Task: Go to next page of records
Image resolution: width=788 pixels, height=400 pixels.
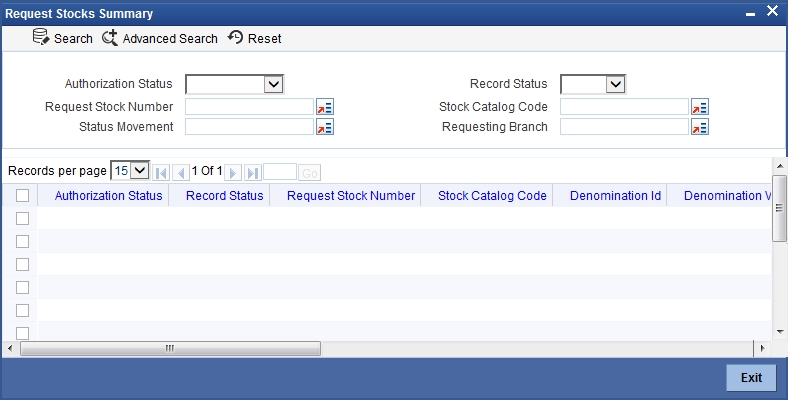Action: coord(233,173)
